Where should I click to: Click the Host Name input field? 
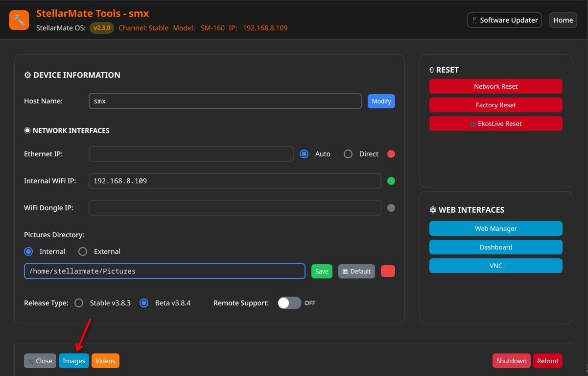[x=225, y=101]
